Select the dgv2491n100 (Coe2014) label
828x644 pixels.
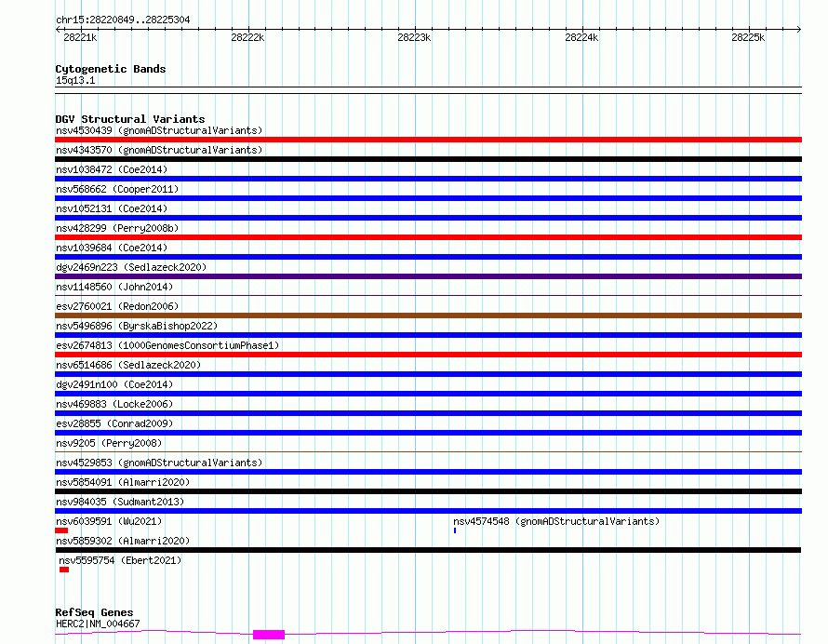114,384
